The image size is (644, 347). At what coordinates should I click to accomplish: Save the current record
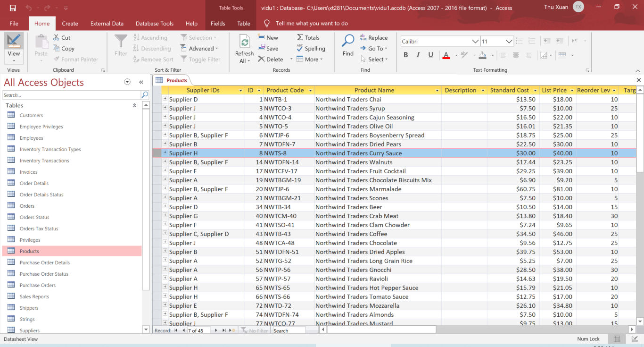[268, 49]
